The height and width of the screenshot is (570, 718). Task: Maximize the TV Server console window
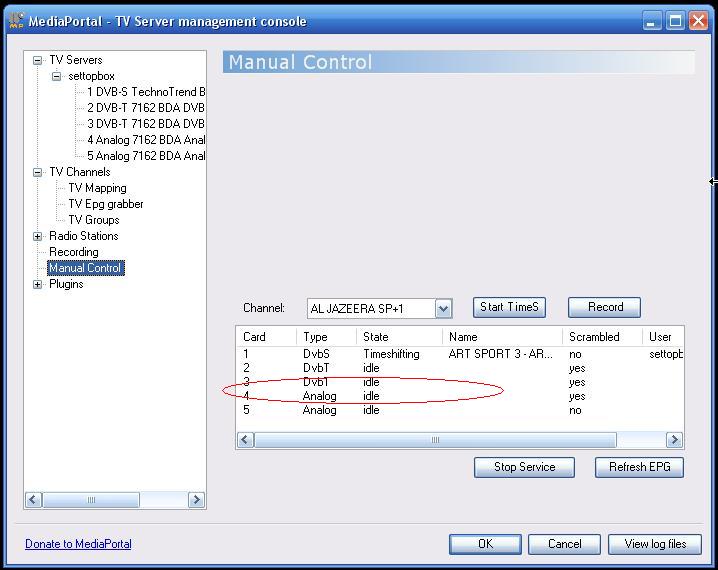pyautogui.click(x=675, y=21)
